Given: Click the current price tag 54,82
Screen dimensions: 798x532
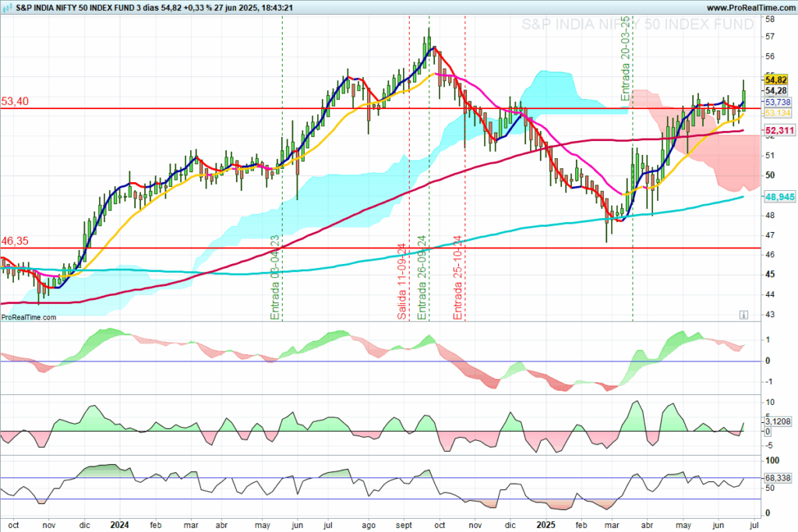Looking at the screenshot, I should click(x=776, y=80).
